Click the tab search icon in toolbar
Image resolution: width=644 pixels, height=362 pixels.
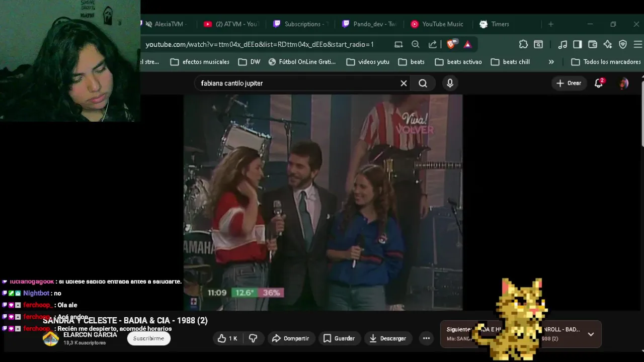click(538, 44)
